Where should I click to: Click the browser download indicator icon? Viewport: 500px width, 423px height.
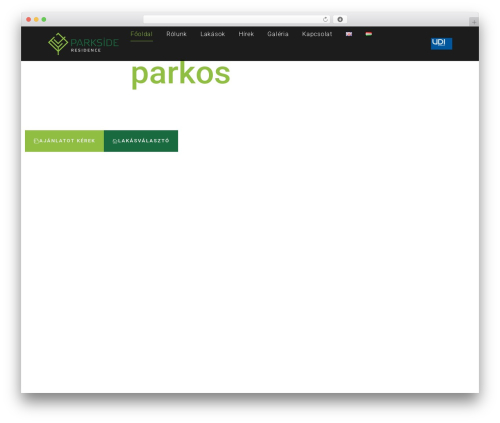point(340,19)
